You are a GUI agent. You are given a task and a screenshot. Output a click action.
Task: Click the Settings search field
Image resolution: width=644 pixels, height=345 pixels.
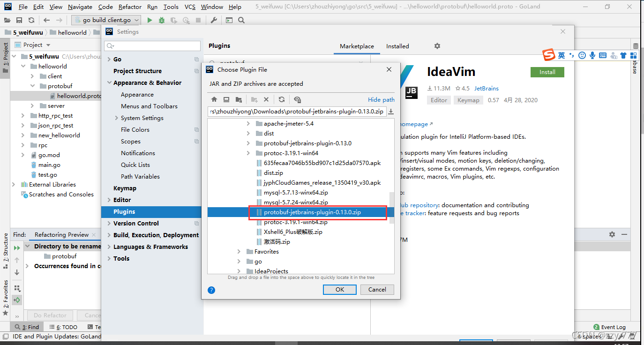[x=153, y=46]
